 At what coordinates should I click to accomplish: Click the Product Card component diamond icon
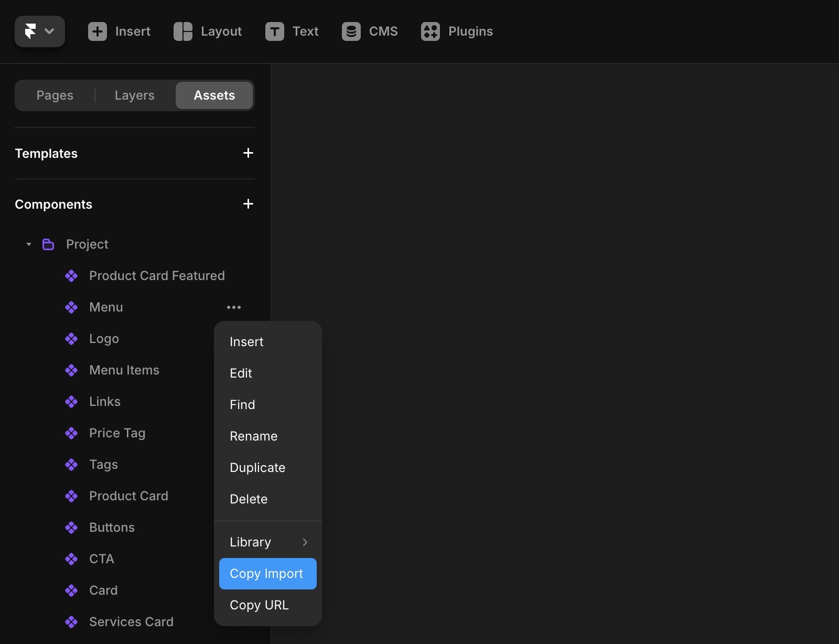click(x=71, y=496)
